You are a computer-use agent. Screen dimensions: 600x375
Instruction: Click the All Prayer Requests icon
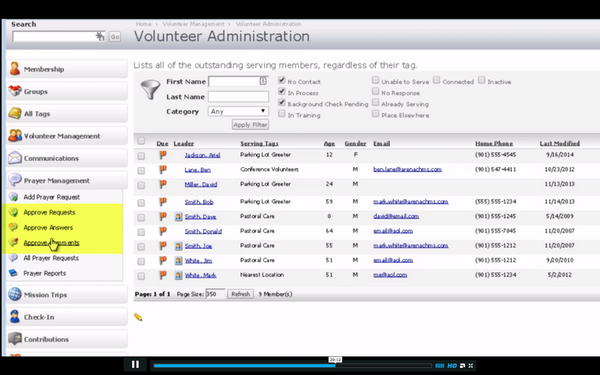point(13,258)
